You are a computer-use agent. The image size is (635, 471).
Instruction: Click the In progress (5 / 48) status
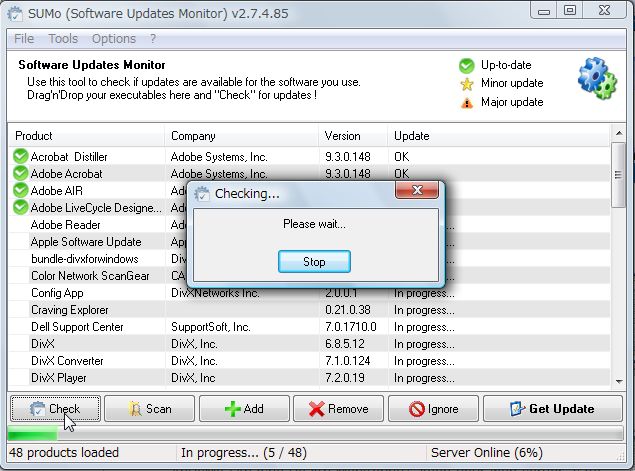(x=244, y=452)
